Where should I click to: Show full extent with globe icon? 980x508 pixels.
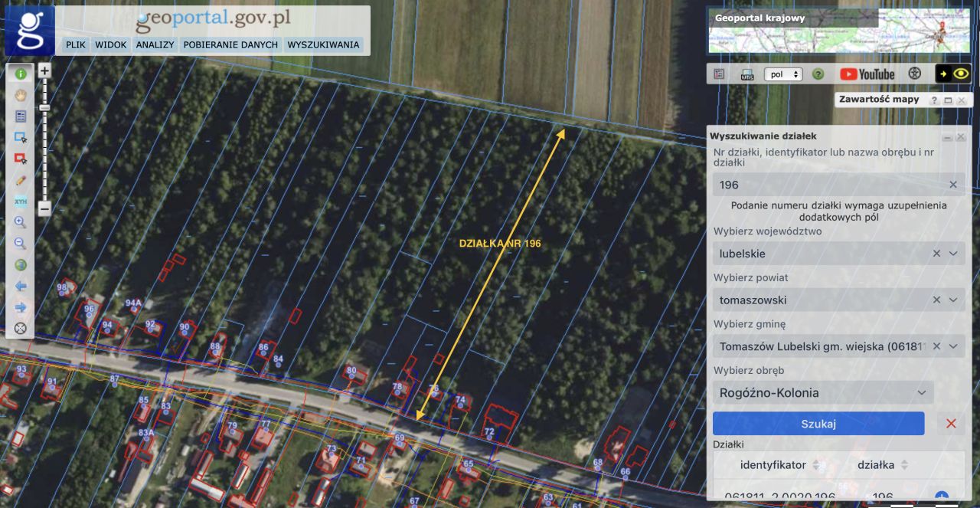click(x=21, y=265)
